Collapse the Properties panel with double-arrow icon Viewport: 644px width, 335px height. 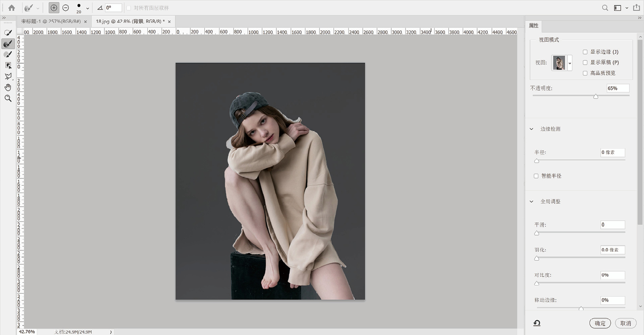click(x=640, y=18)
